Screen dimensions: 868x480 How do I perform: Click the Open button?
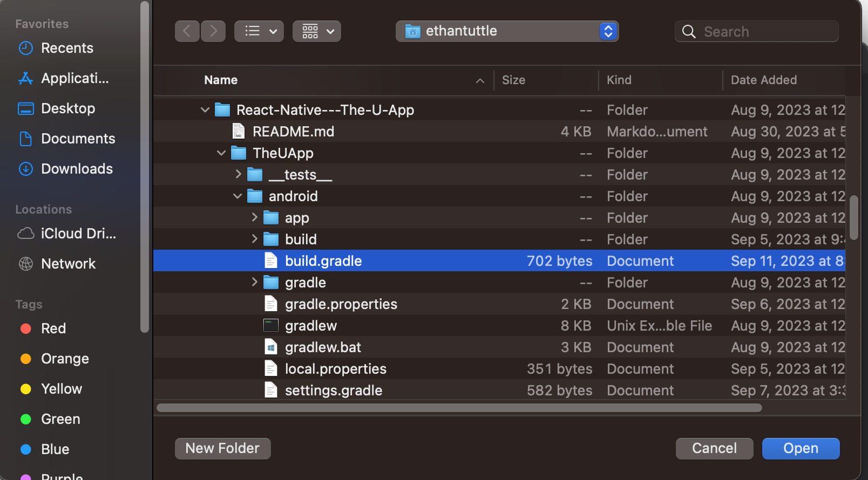point(801,448)
